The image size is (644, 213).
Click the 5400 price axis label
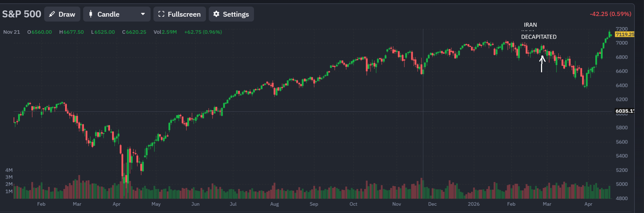[622, 156]
